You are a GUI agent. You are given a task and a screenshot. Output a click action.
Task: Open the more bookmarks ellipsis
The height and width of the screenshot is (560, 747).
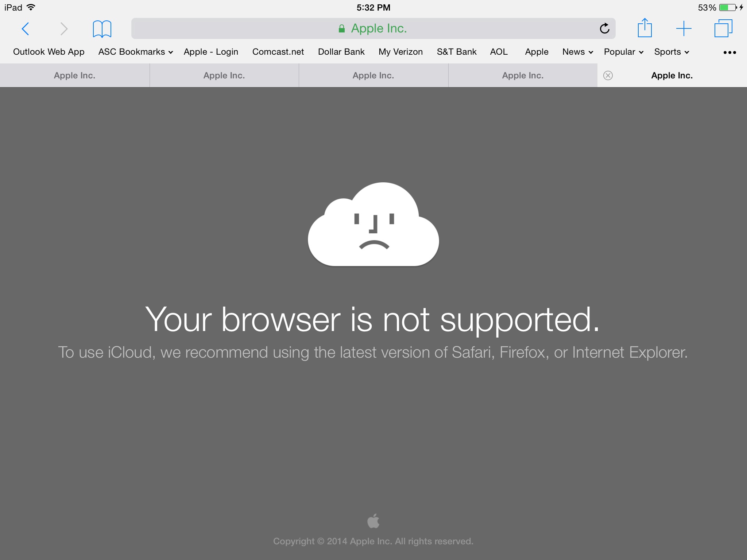(x=729, y=52)
